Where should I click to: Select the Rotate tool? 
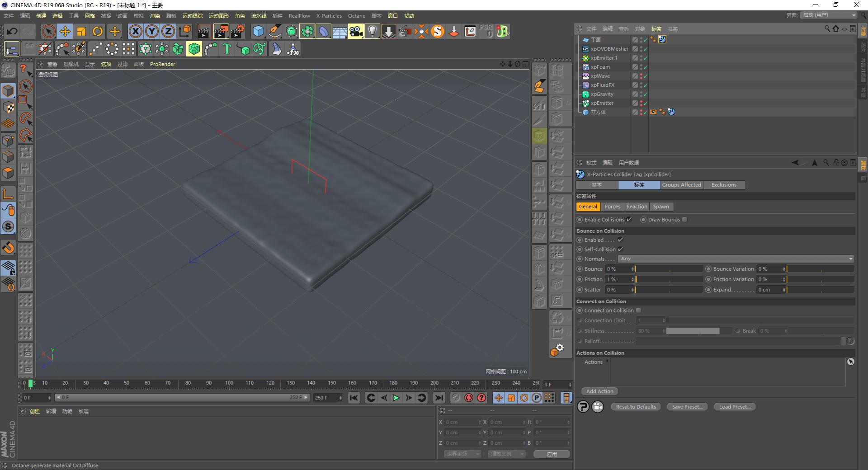coord(98,31)
